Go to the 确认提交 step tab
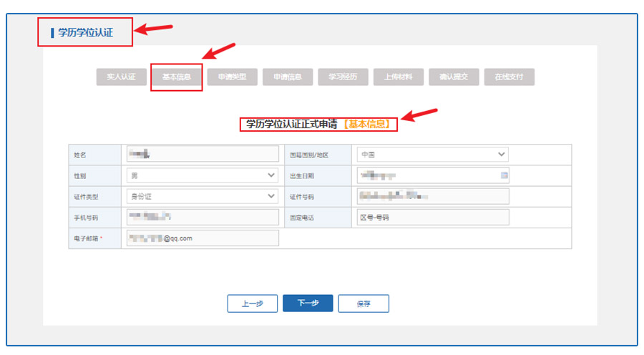Image resolution: width=644 pixels, height=355 pixels. [x=454, y=77]
